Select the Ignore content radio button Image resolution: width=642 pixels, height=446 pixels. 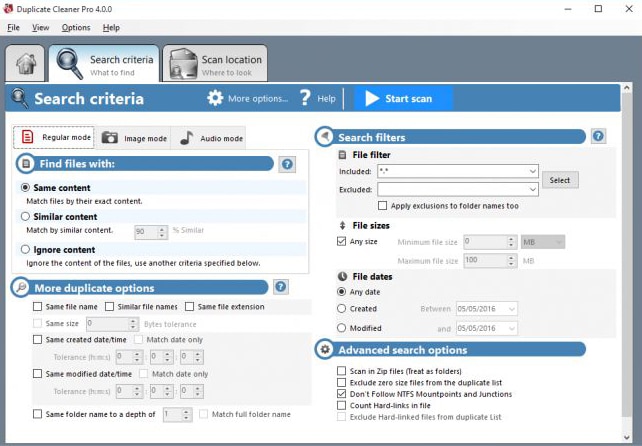pyautogui.click(x=25, y=249)
